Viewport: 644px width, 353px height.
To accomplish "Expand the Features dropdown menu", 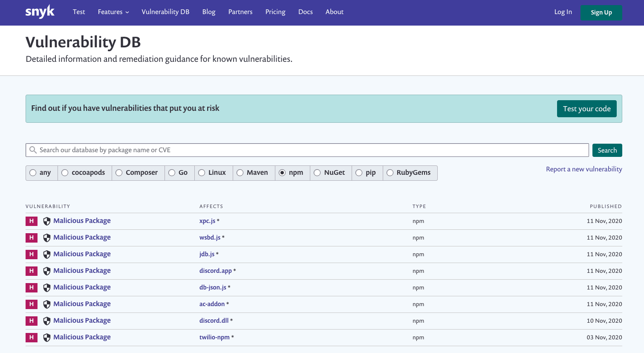I will click(113, 12).
